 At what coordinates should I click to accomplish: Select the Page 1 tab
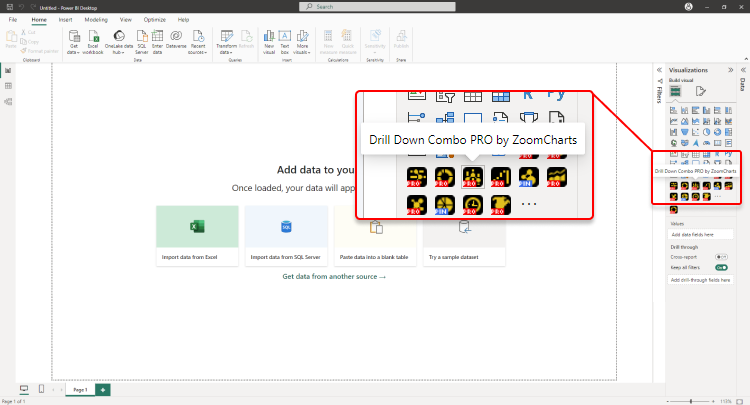pyautogui.click(x=80, y=390)
